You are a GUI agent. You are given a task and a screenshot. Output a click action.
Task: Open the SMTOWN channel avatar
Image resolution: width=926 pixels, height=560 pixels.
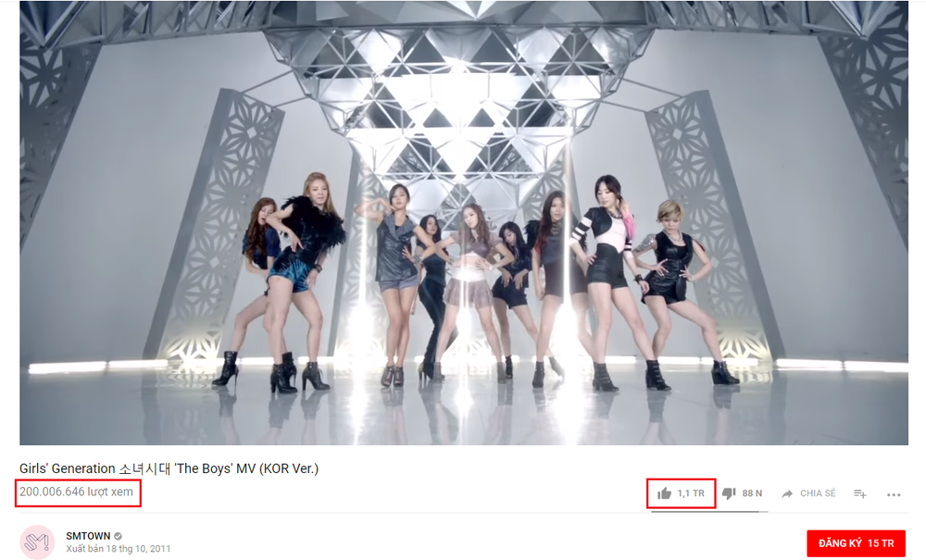click(x=37, y=541)
